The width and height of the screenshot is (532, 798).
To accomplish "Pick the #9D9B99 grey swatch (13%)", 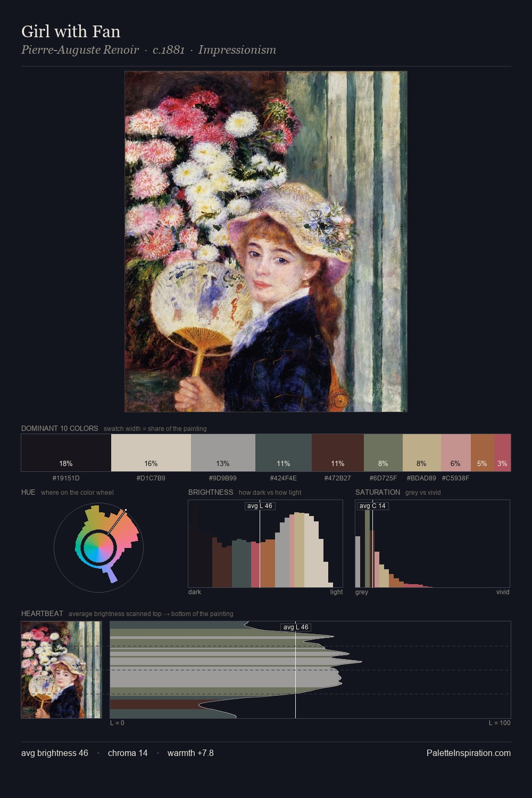I will click(x=223, y=453).
